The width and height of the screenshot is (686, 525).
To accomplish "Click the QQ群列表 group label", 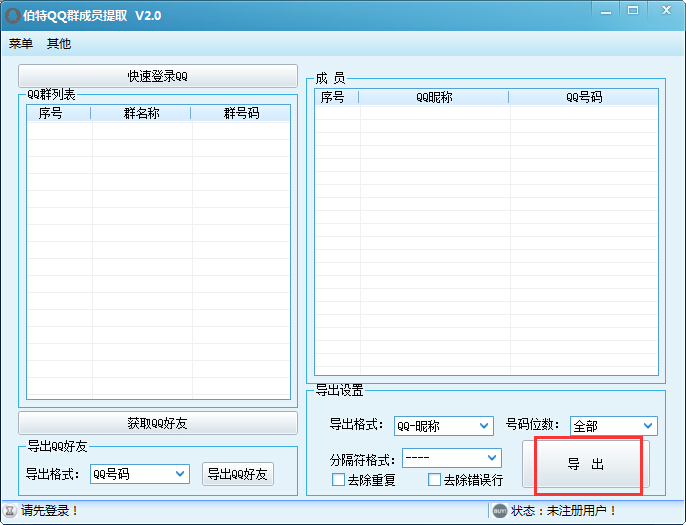I will (51, 94).
